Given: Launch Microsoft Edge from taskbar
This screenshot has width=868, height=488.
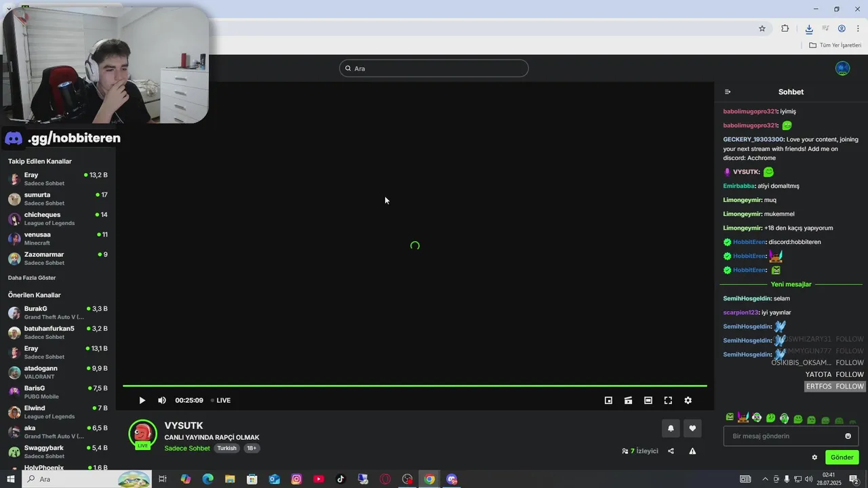Looking at the screenshot, I should (208, 479).
